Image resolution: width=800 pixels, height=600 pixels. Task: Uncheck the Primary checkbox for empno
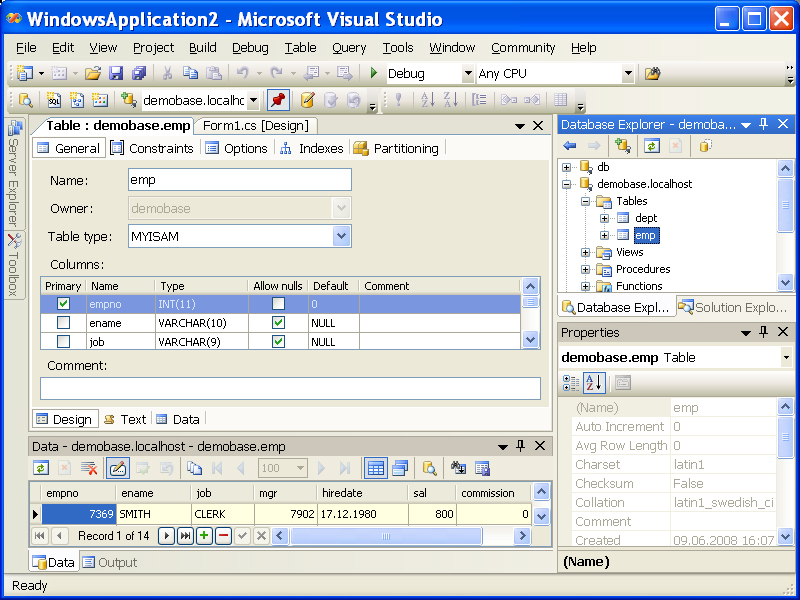pyautogui.click(x=63, y=304)
